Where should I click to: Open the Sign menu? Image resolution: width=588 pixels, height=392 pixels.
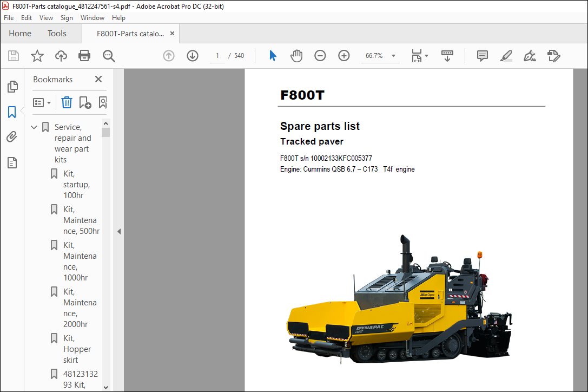(x=67, y=18)
